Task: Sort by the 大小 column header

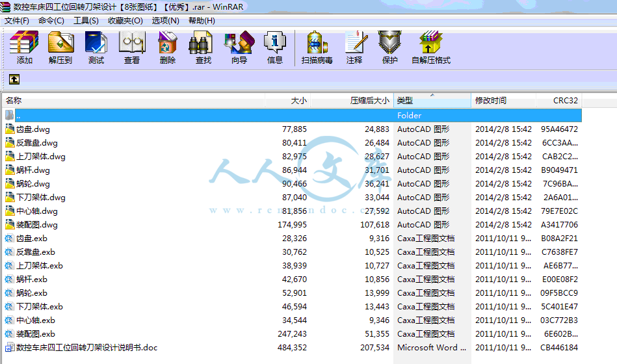Action: 287,100
